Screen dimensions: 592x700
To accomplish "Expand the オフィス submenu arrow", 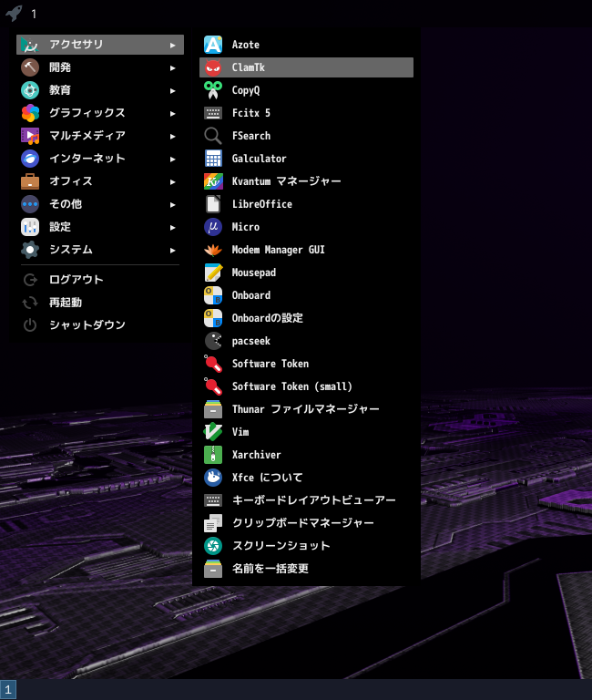I will [173, 181].
